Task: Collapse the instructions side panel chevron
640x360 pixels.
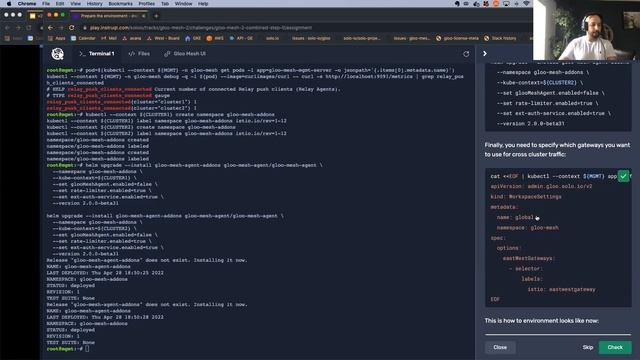Action: click(x=484, y=53)
